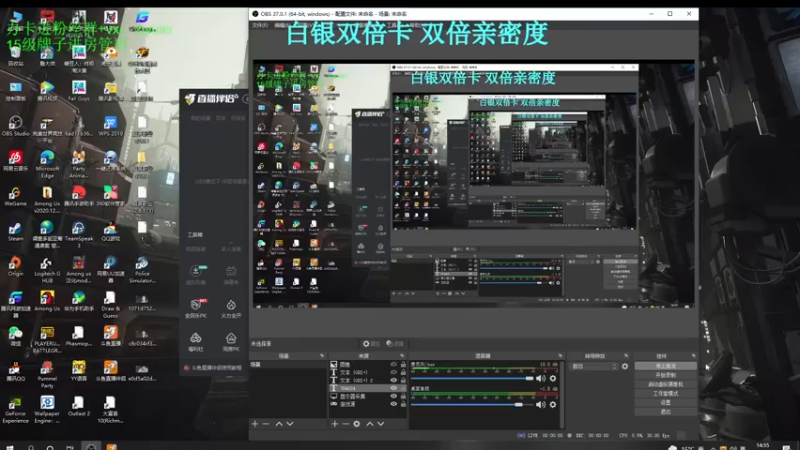Mute the desktop audio speaker icon

[541, 405]
